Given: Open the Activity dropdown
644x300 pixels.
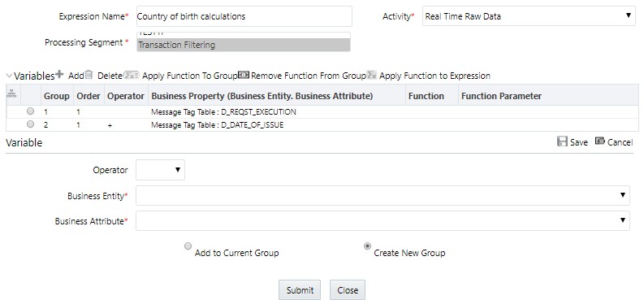Looking at the screenshot, I should point(529,16).
